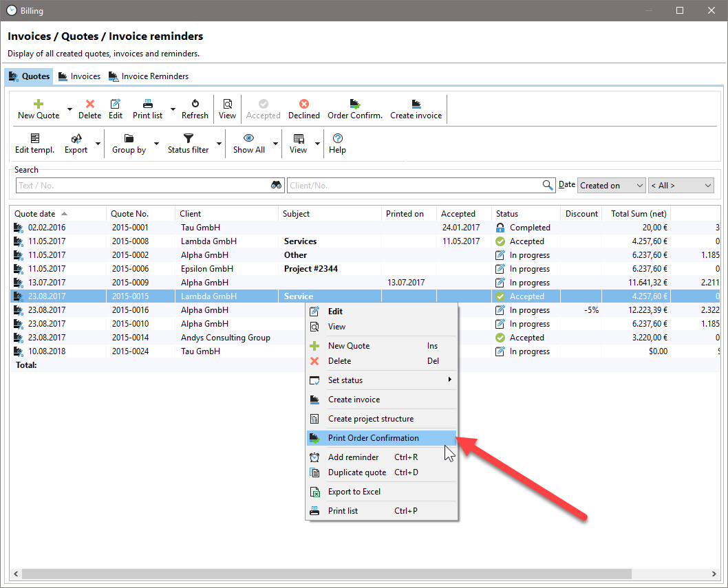Open the Status filter dropdown arrow
The image size is (728, 588).
(219, 144)
